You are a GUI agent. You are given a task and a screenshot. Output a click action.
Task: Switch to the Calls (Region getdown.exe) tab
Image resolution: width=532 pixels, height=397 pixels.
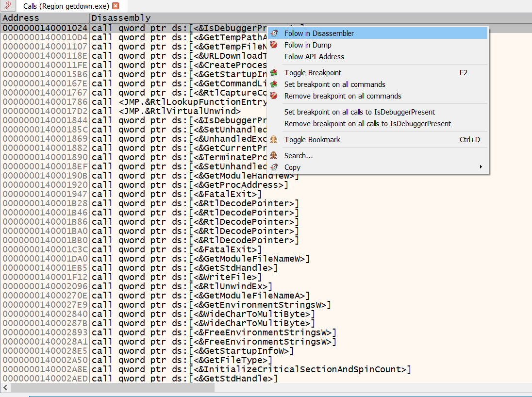(66, 6)
